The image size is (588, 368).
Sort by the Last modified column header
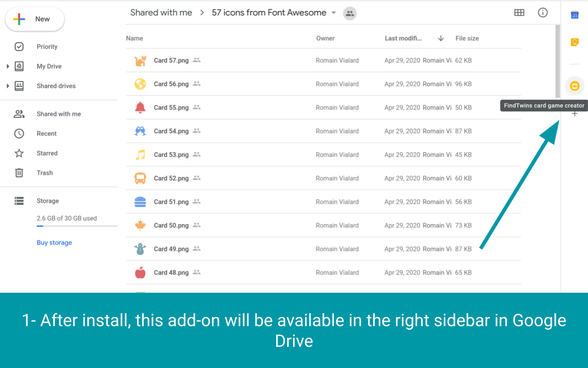point(403,38)
